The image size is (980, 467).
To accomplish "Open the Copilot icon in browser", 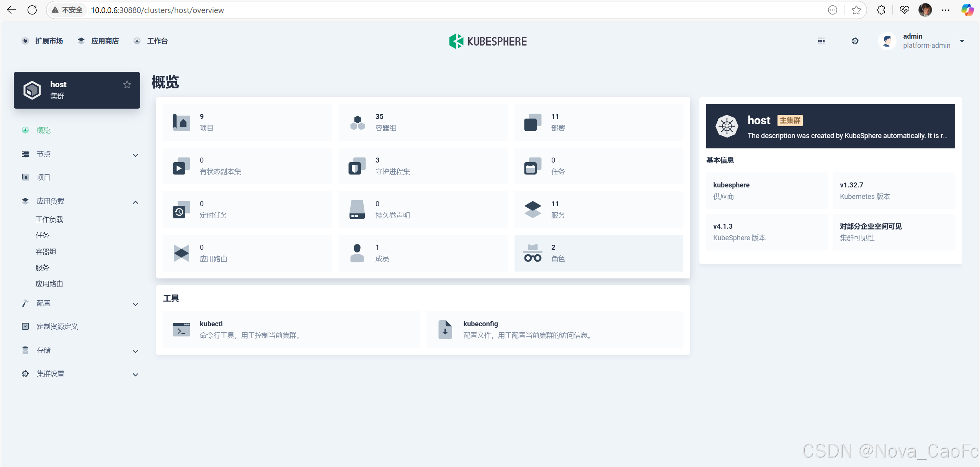I will click(967, 10).
